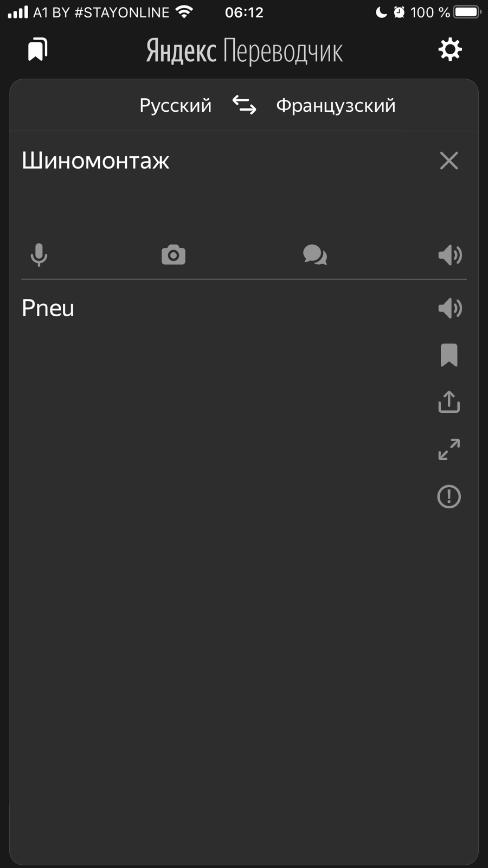Screen dimensions: 488x868
Task: Tap the status bar clock 06:12
Action: pyautogui.click(x=244, y=12)
